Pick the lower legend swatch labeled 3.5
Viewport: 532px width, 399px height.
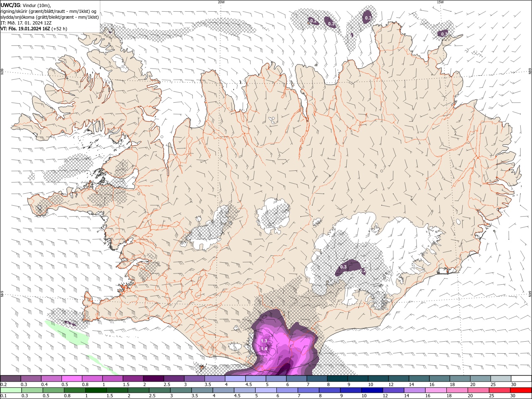[202, 390]
